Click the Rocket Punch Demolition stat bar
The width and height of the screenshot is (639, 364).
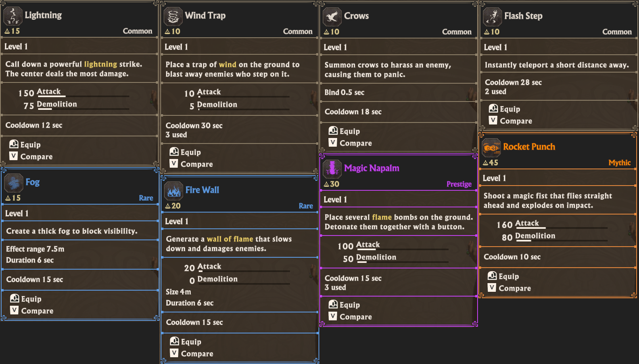(x=561, y=240)
